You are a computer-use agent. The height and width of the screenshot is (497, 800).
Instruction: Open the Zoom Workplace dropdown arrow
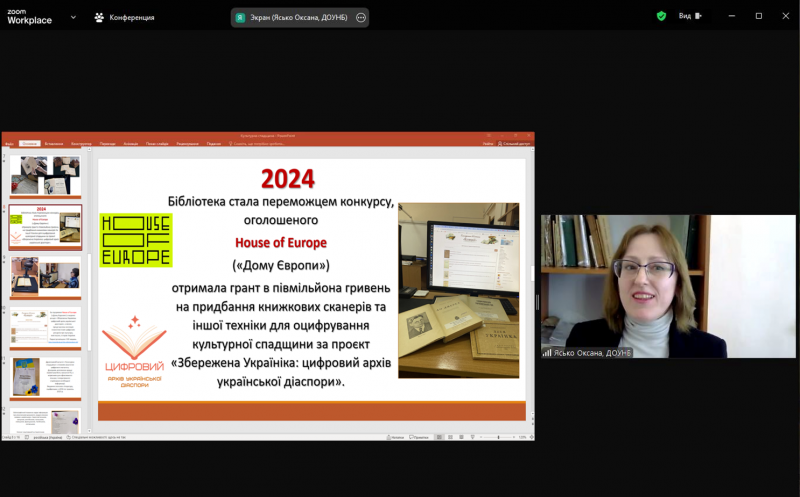(x=73, y=17)
